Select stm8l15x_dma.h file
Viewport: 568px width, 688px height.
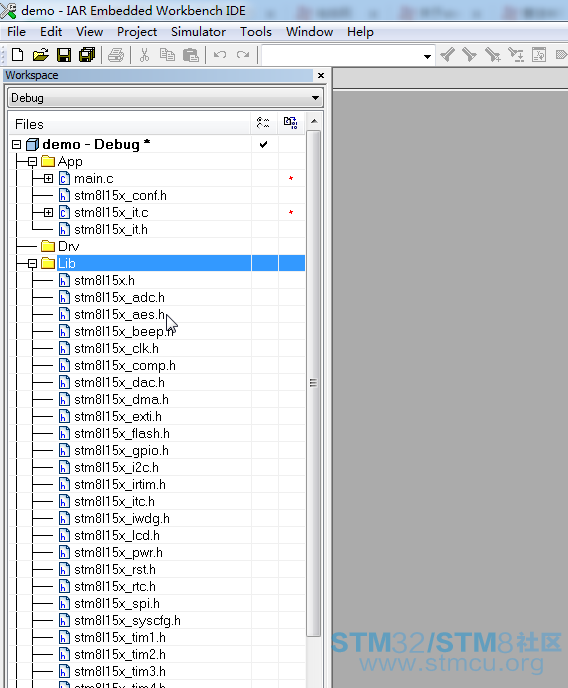point(121,400)
